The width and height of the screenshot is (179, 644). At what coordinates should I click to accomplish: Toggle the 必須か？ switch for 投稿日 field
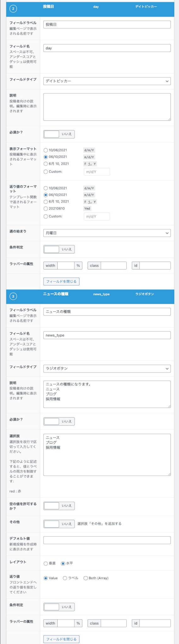tap(59, 134)
